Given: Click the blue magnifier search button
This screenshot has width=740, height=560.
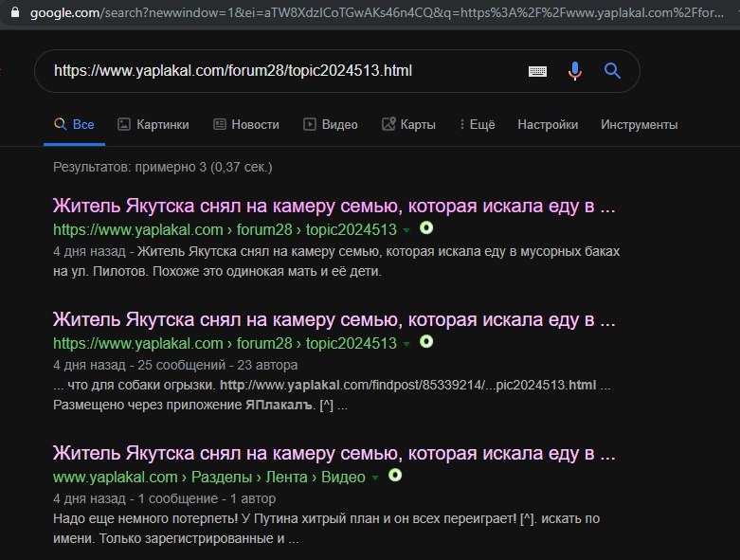Looking at the screenshot, I should (x=612, y=71).
